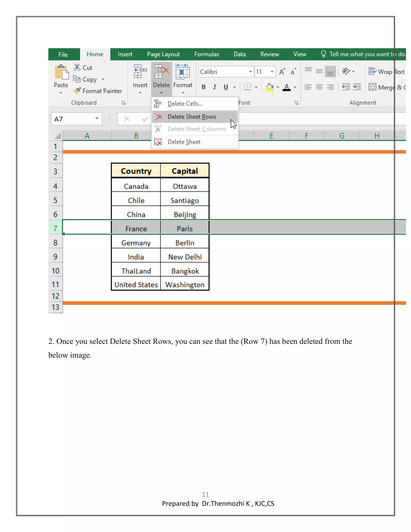Select the cell containing Bangkok

(x=185, y=270)
